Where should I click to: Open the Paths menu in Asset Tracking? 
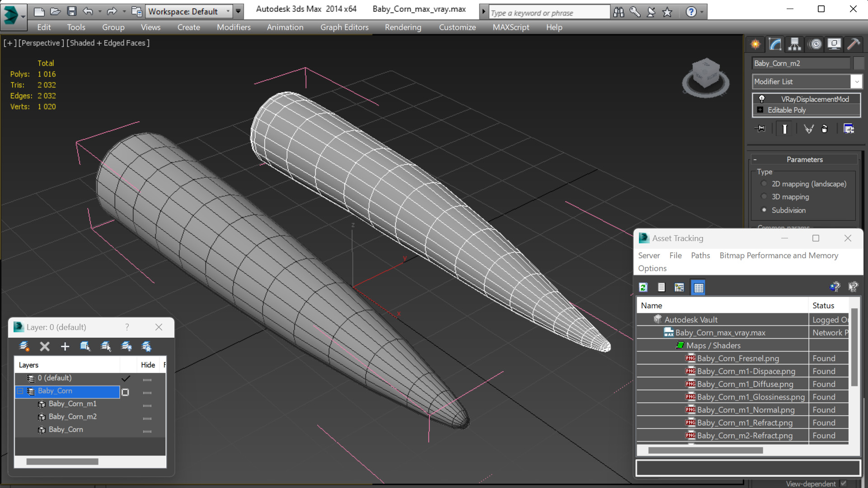[x=700, y=255]
